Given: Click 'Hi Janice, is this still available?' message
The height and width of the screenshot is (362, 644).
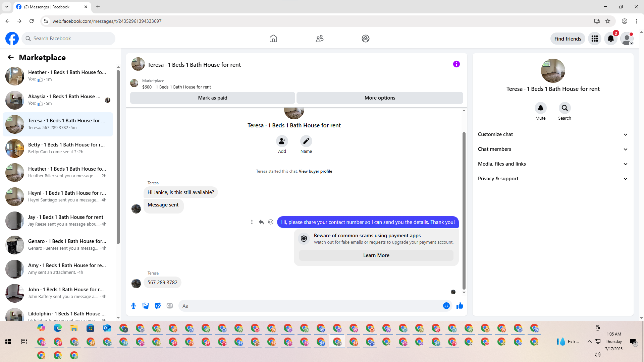Looking at the screenshot, I should 180,192.
